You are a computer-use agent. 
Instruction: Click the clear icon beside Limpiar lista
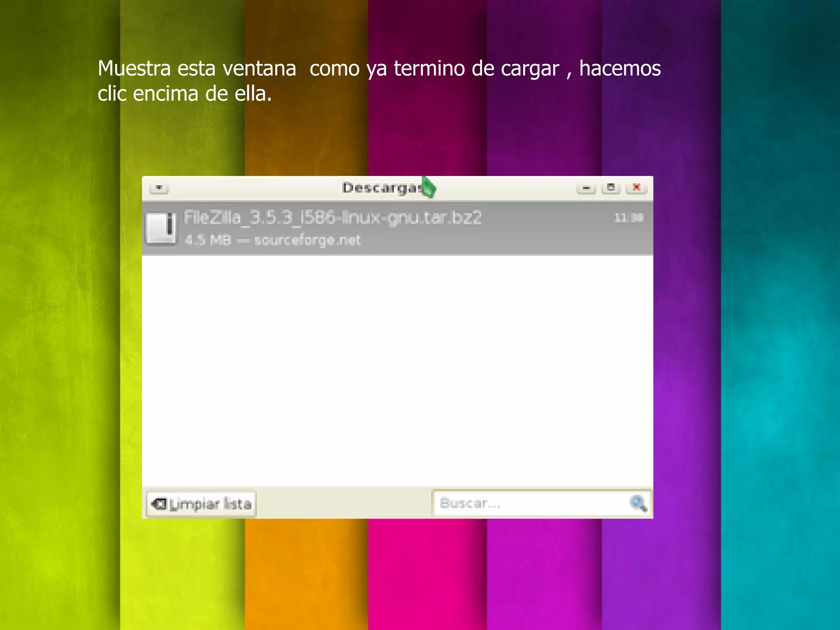pyautogui.click(x=160, y=503)
